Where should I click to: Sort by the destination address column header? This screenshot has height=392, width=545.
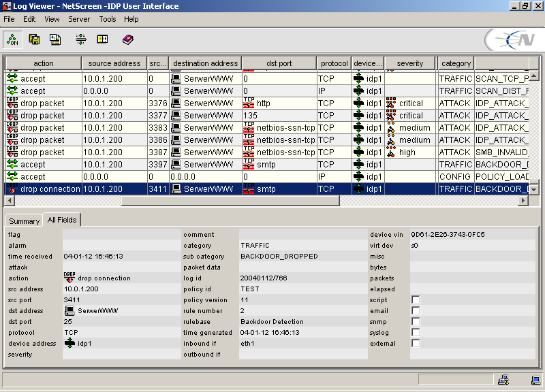coord(206,63)
